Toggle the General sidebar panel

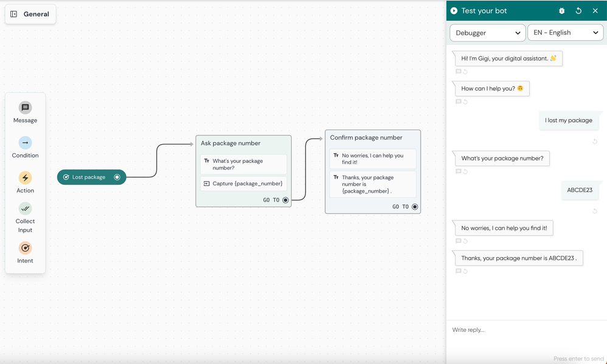(x=13, y=14)
